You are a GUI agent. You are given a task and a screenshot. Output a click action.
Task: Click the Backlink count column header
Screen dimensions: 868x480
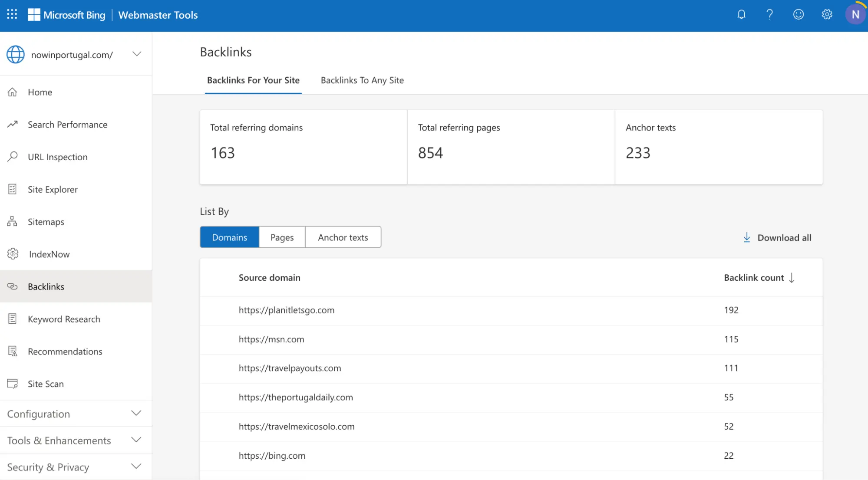(754, 278)
